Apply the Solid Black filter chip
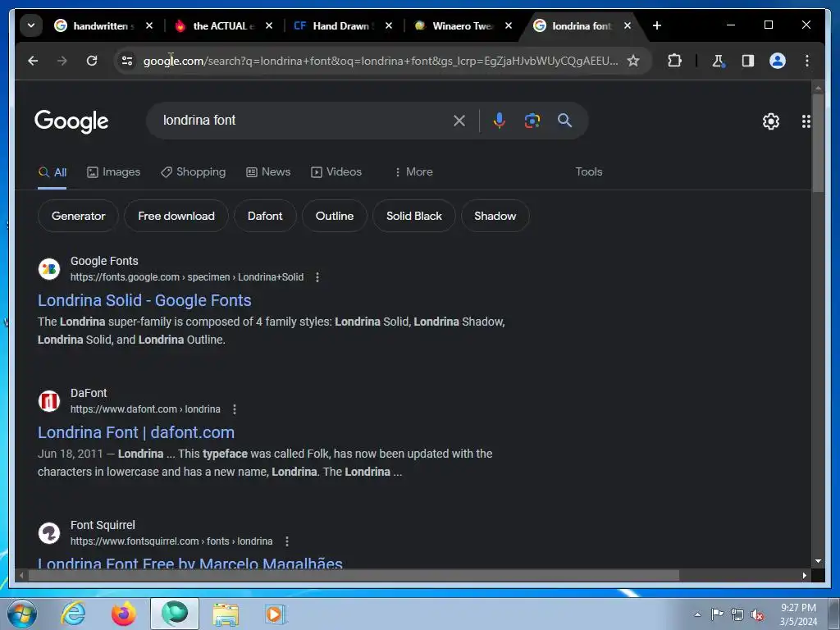The width and height of the screenshot is (840, 630). (x=414, y=216)
